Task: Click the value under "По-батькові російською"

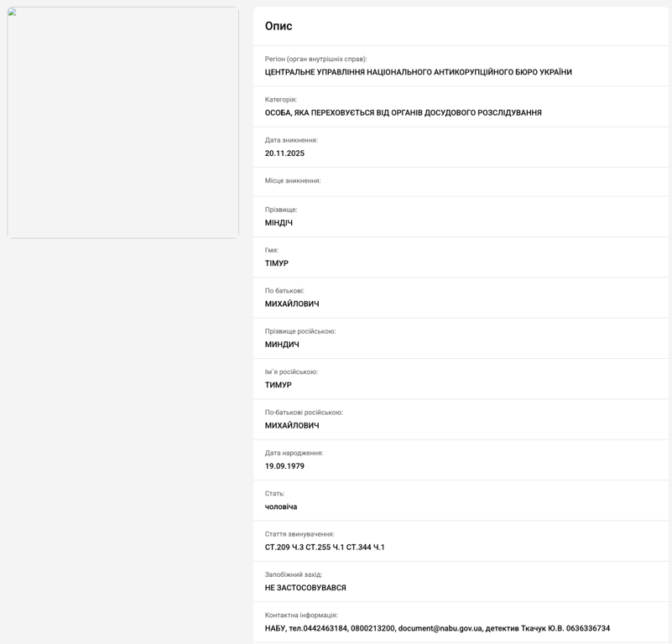Action: pos(292,426)
